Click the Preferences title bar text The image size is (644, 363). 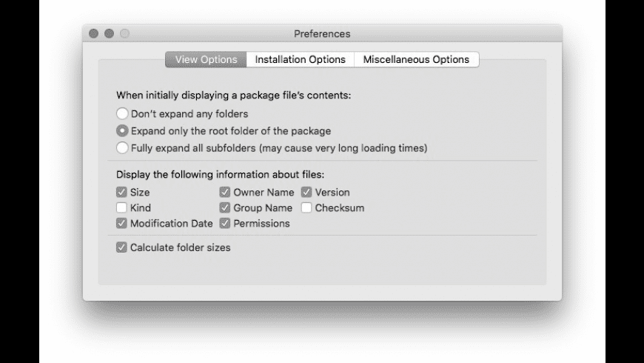(x=322, y=33)
